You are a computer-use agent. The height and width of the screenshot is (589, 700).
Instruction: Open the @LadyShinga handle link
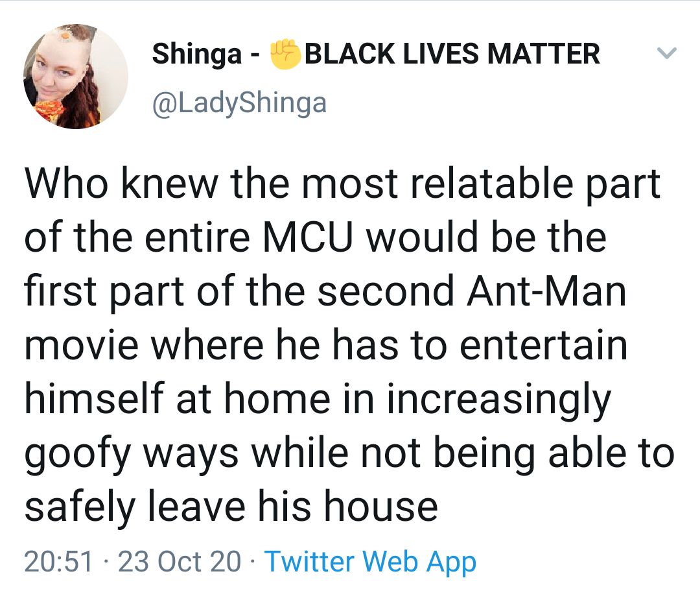point(239,102)
